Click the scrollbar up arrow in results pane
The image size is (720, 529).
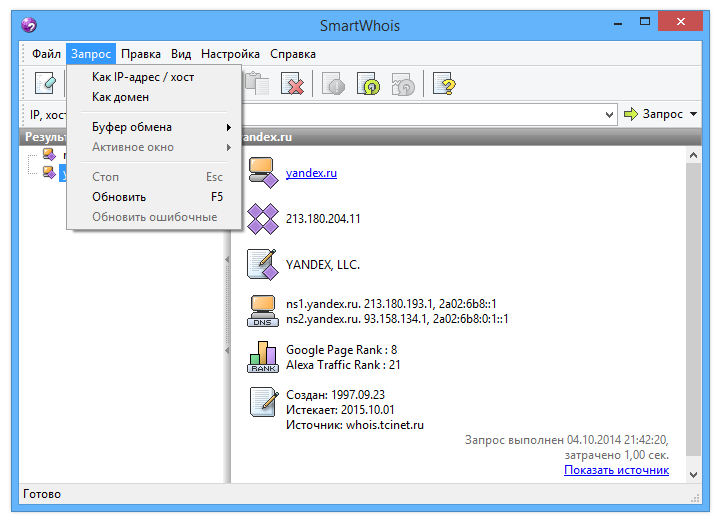[693, 155]
